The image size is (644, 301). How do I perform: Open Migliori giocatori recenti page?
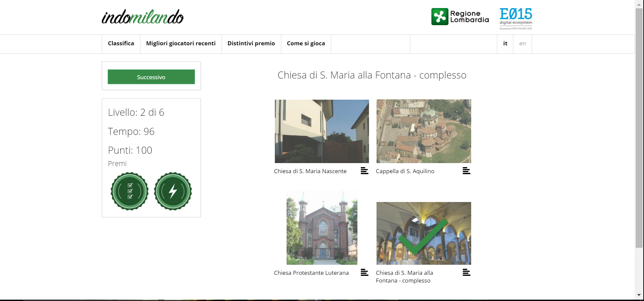pyautogui.click(x=181, y=44)
